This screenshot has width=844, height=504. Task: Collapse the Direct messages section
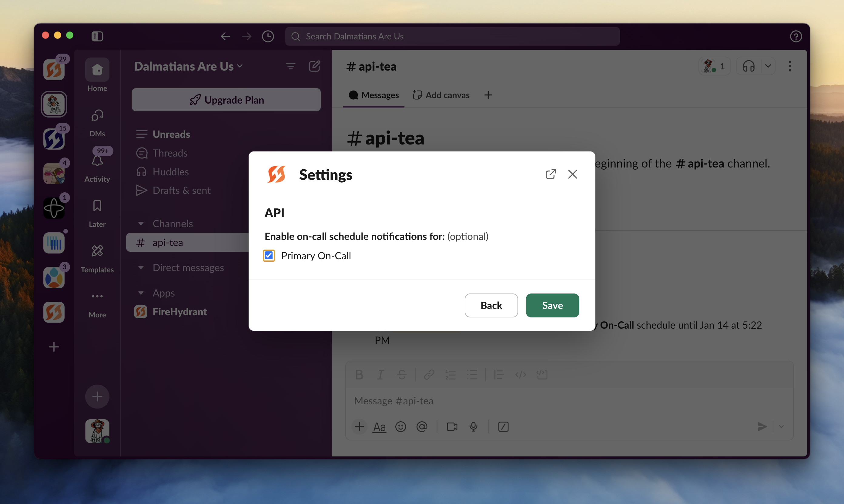(141, 268)
